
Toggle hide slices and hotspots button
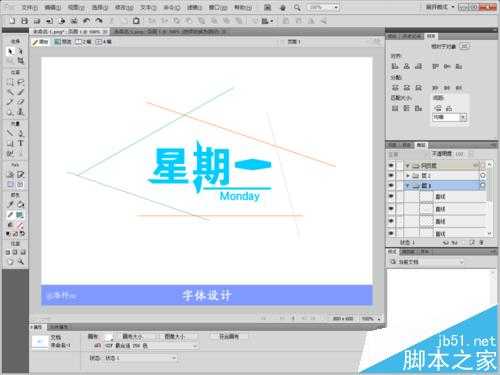[10, 184]
